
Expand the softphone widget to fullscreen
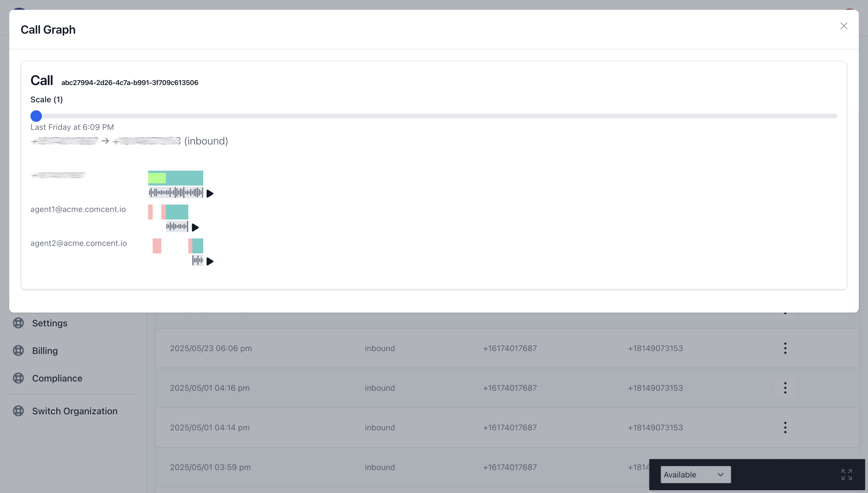(847, 475)
